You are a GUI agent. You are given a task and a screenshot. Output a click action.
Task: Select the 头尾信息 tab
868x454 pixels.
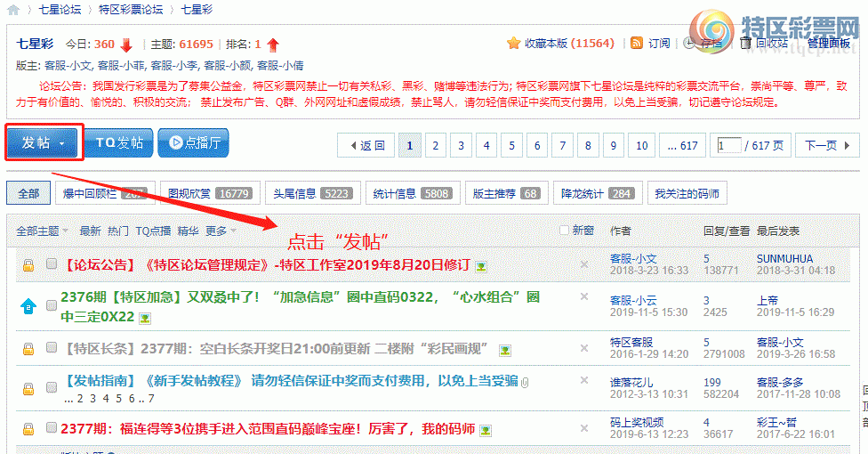point(313,193)
